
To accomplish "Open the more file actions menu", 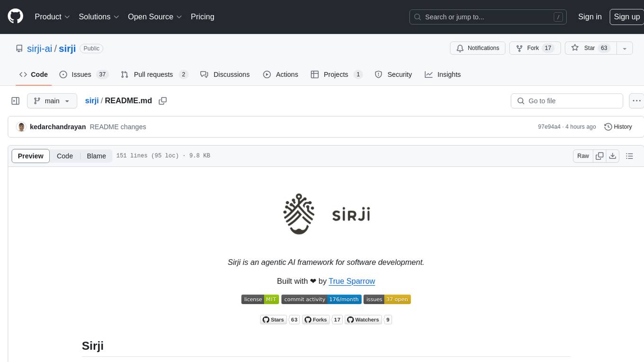I will tap(636, 101).
